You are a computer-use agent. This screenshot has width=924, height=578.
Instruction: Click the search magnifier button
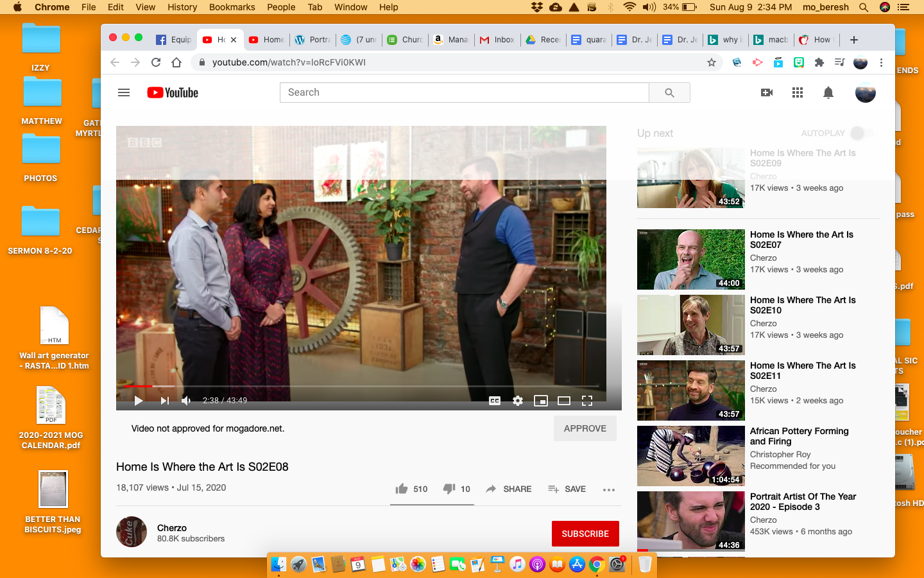(669, 92)
